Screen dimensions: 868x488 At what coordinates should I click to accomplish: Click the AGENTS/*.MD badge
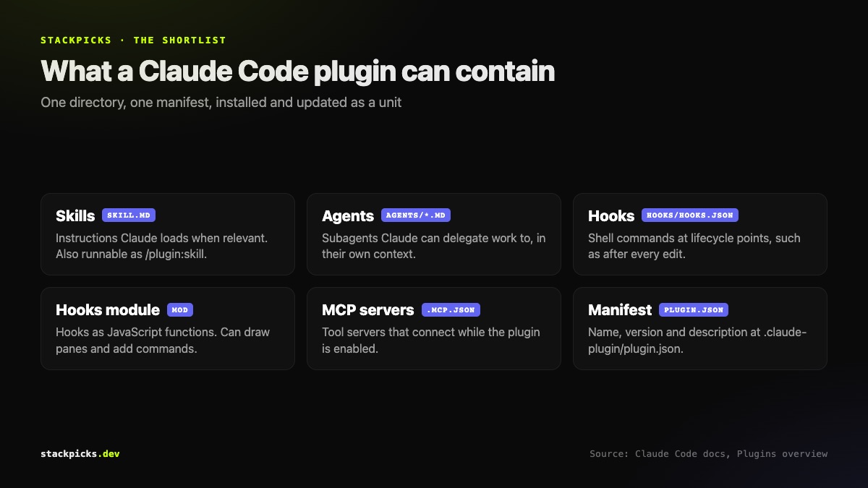[x=416, y=215]
